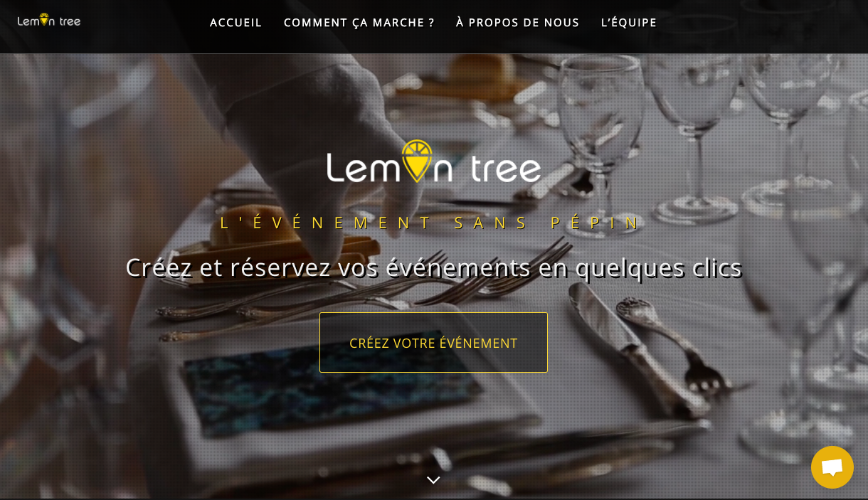Click the small lemon icon in the header logo
Viewport: 868px width, 500px height.
(44, 19)
